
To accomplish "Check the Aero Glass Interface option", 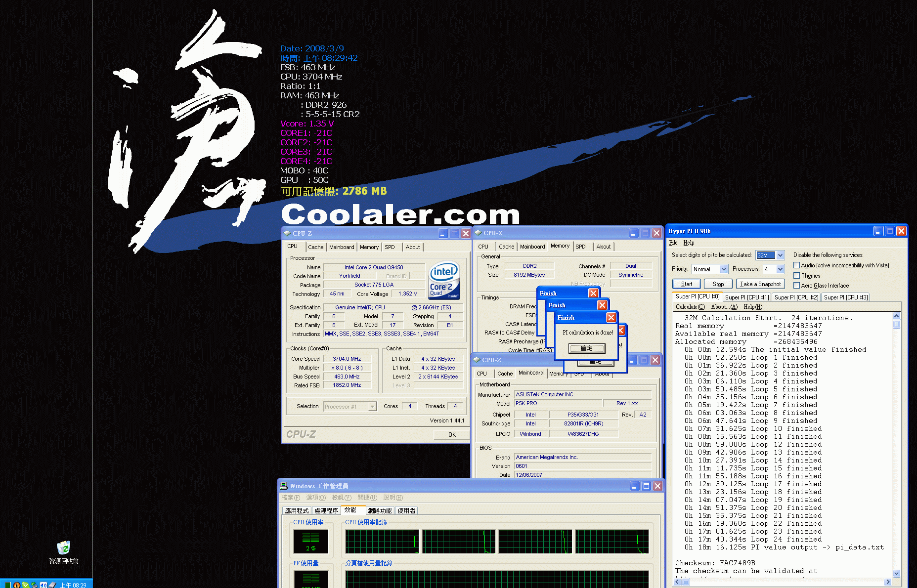I will [x=796, y=285].
